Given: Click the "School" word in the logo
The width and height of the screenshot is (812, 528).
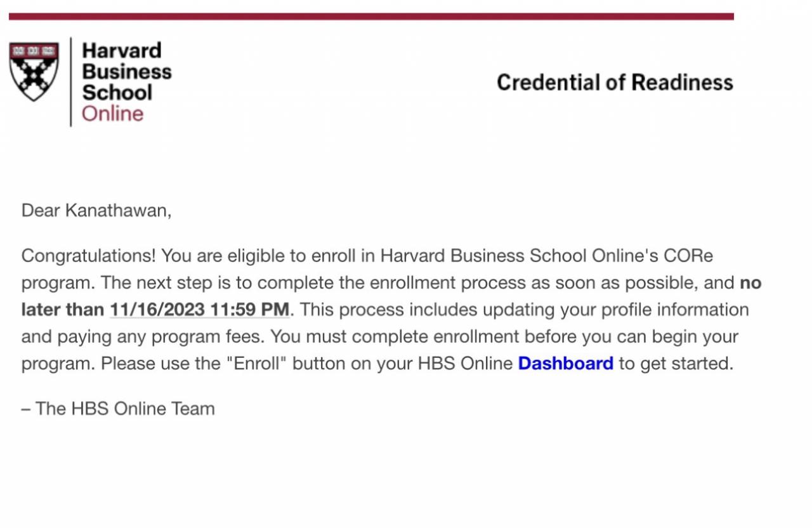Looking at the screenshot, I should (117, 93).
